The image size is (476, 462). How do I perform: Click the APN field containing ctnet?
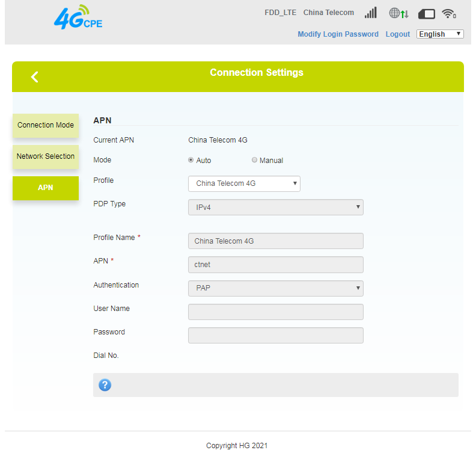tap(276, 265)
